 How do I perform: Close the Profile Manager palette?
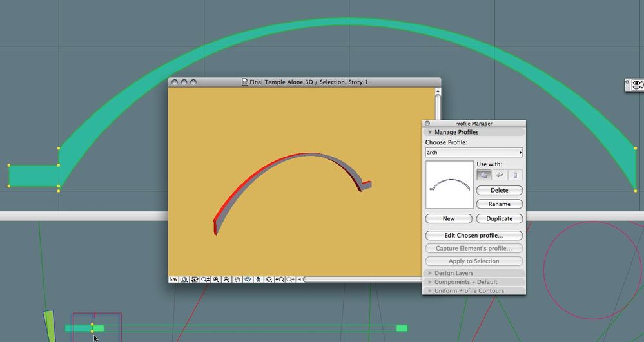point(427,123)
